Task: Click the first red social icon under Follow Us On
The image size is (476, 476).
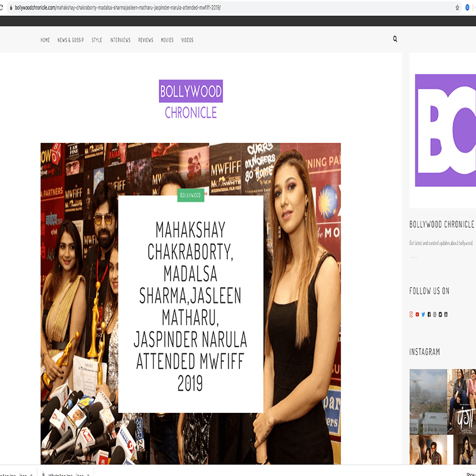Action: [x=411, y=315]
